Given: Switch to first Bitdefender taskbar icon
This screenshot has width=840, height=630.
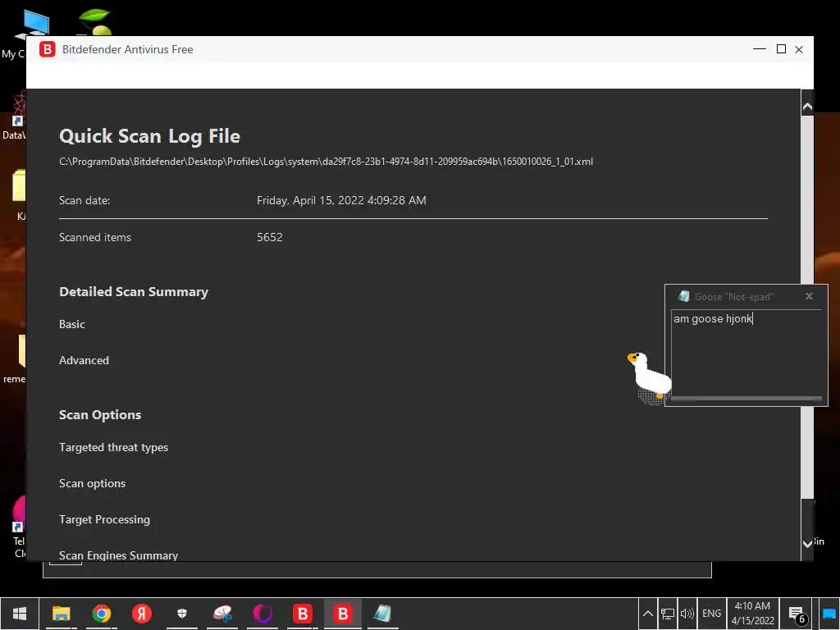Looking at the screenshot, I should (303, 614).
